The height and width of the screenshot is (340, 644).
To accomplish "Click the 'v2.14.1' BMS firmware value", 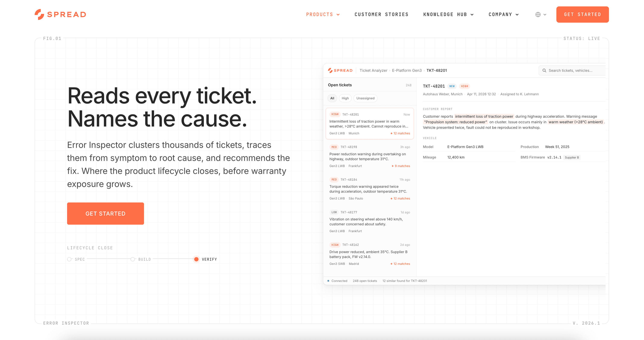I will (554, 157).
